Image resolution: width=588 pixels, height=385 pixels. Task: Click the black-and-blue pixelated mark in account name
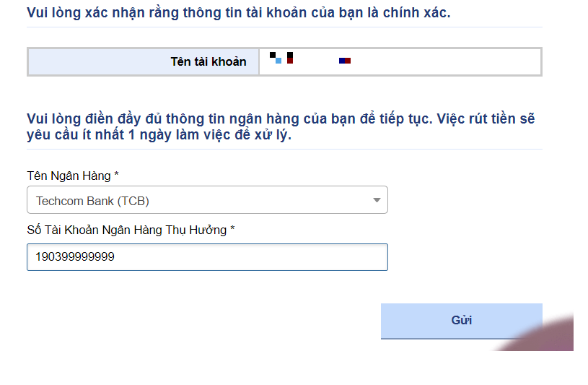click(276, 57)
